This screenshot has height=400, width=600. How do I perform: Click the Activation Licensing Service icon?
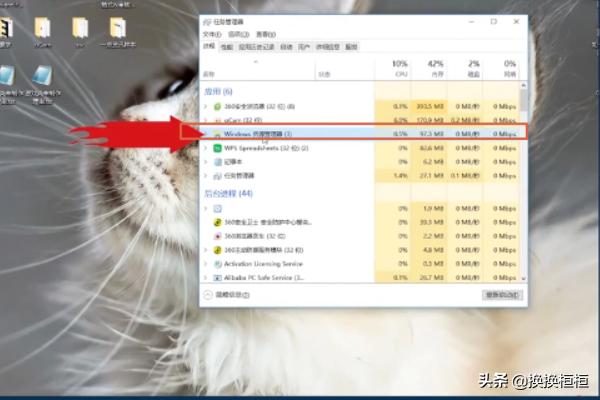[x=217, y=264]
